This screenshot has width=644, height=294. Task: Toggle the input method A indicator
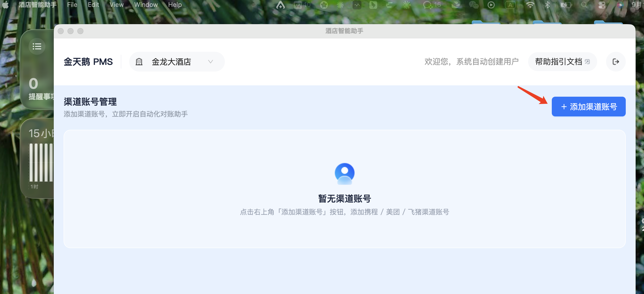coord(510,5)
